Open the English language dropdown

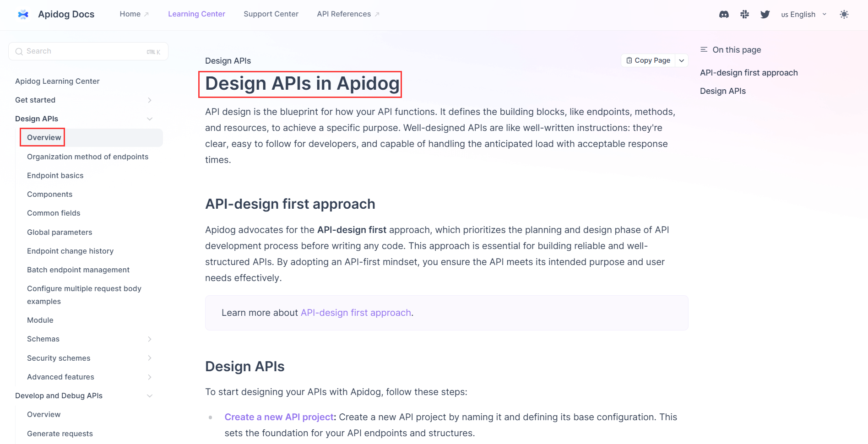(x=803, y=14)
